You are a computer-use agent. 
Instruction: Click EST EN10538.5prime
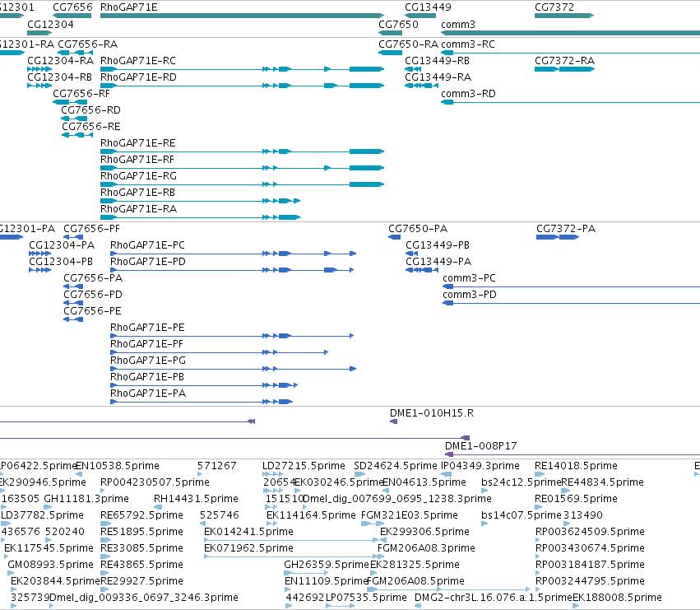point(79,474)
